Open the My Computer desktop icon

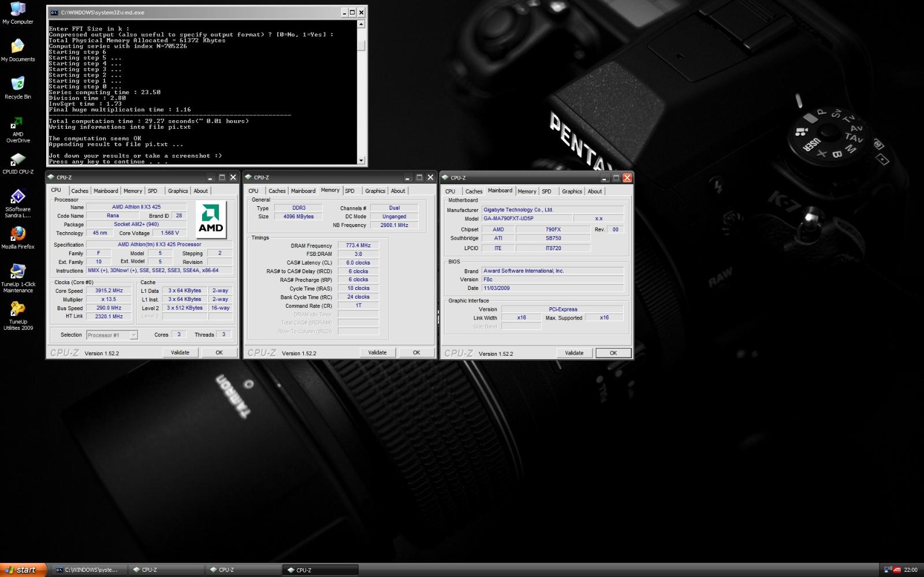coord(18,13)
